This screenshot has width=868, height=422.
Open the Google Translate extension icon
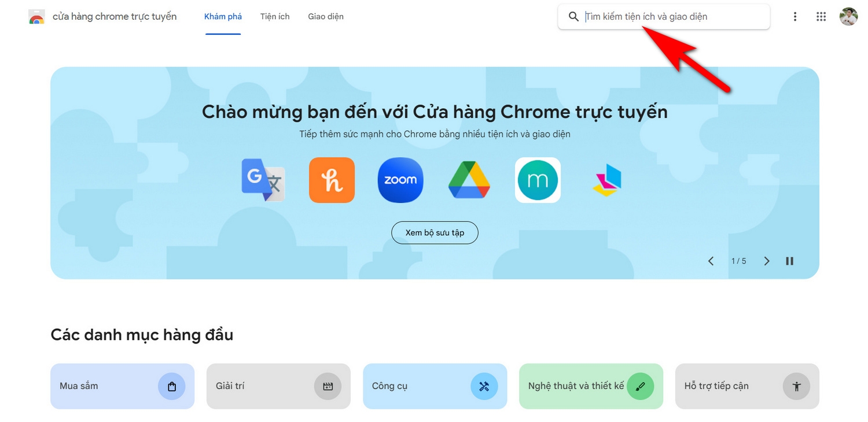coord(263,180)
